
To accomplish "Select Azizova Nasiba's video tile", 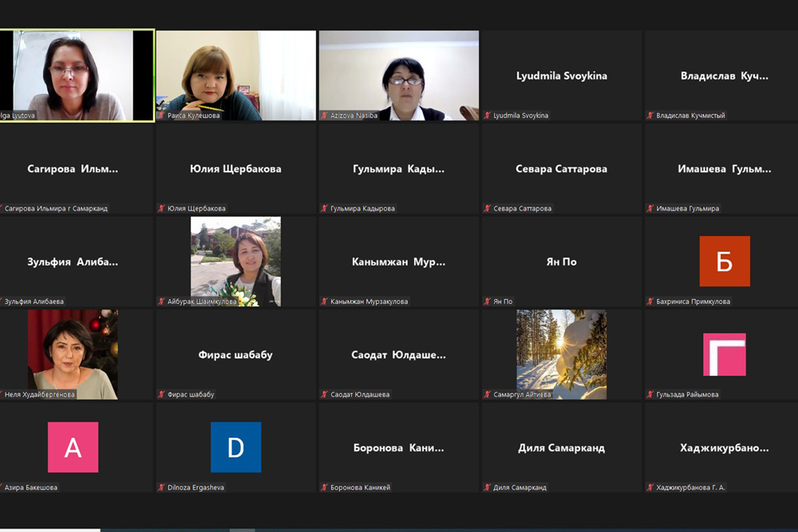I will tap(399, 75).
